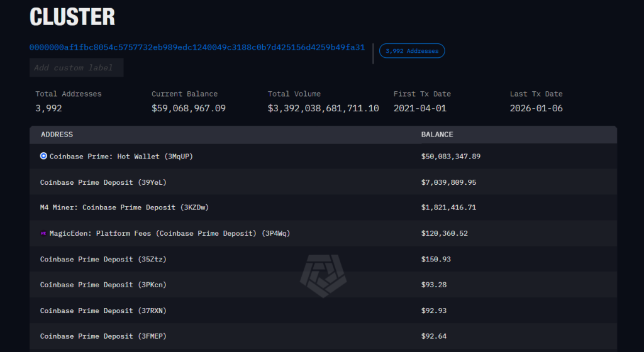Screen dimensions: 644x352
Task: Sort by the BALANCE column header
Action: point(437,135)
